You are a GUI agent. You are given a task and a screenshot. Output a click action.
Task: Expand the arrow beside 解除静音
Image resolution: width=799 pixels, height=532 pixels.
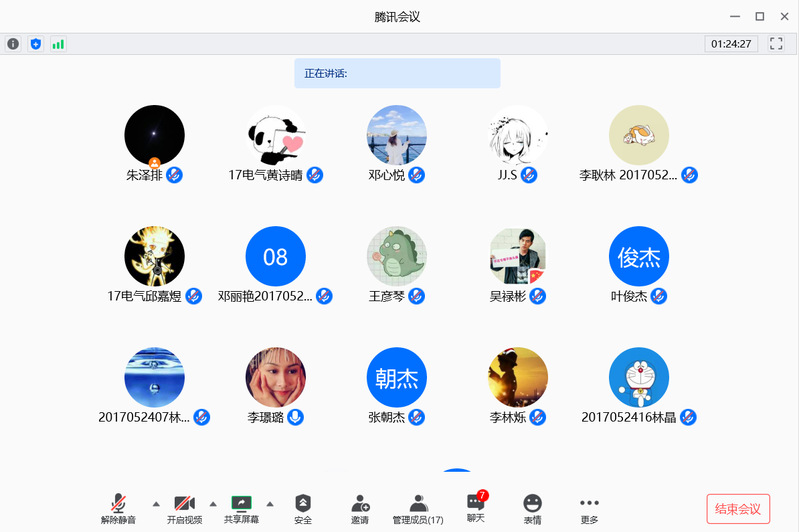155,503
